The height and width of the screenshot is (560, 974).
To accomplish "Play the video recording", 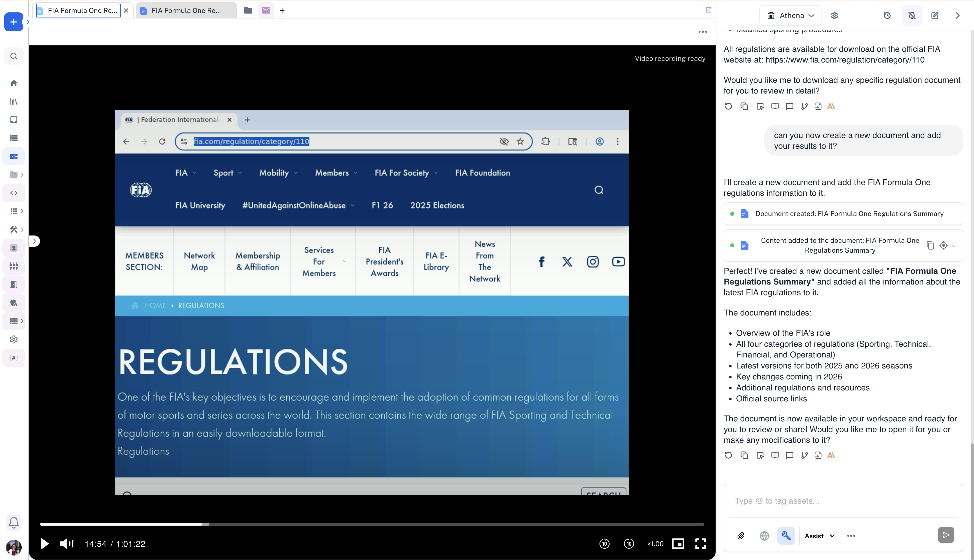I will click(44, 543).
